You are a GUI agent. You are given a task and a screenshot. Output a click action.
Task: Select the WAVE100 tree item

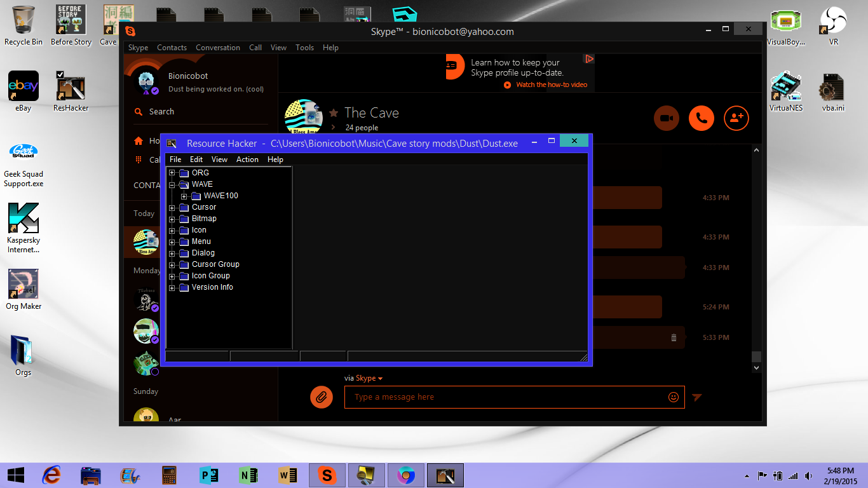click(x=221, y=196)
